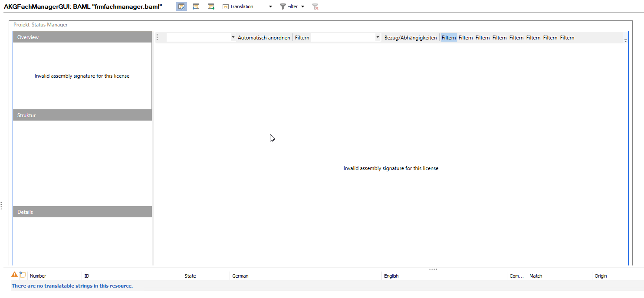The image size is (644, 298).
Task: Click the last Filtern option on the right
Action: pos(567,37)
